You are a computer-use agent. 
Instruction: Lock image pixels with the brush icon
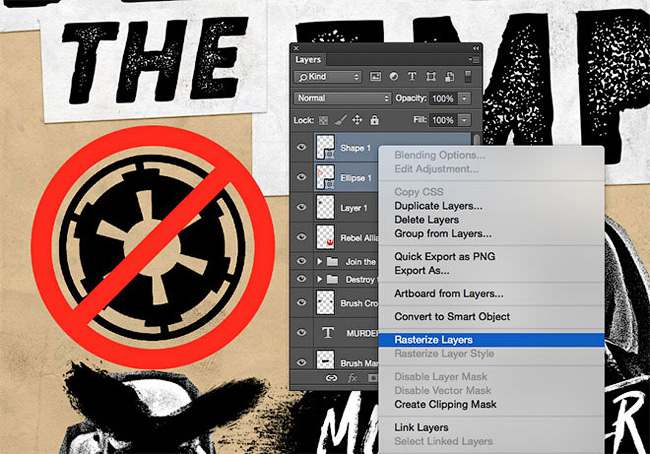click(340, 120)
